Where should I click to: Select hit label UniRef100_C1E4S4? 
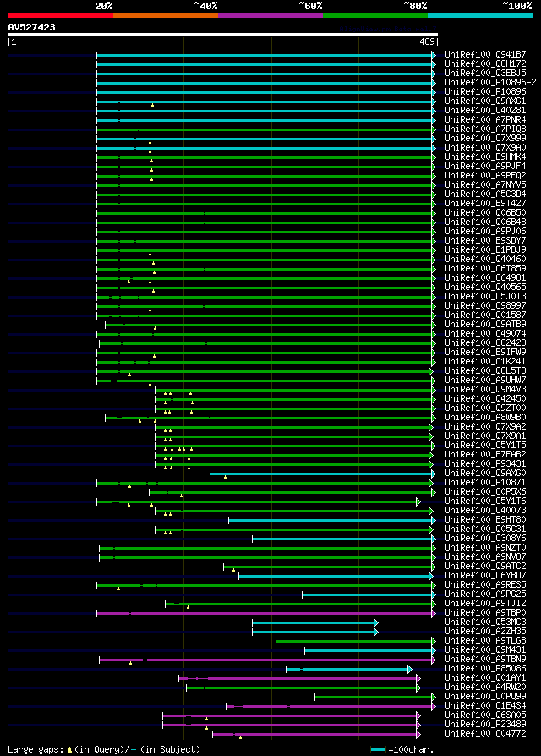pos(485,706)
